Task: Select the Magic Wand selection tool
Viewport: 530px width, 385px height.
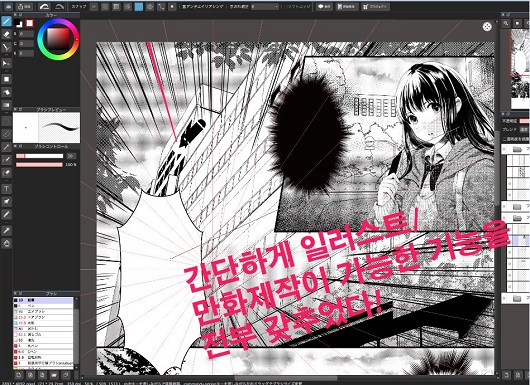Action: (6, 147)
